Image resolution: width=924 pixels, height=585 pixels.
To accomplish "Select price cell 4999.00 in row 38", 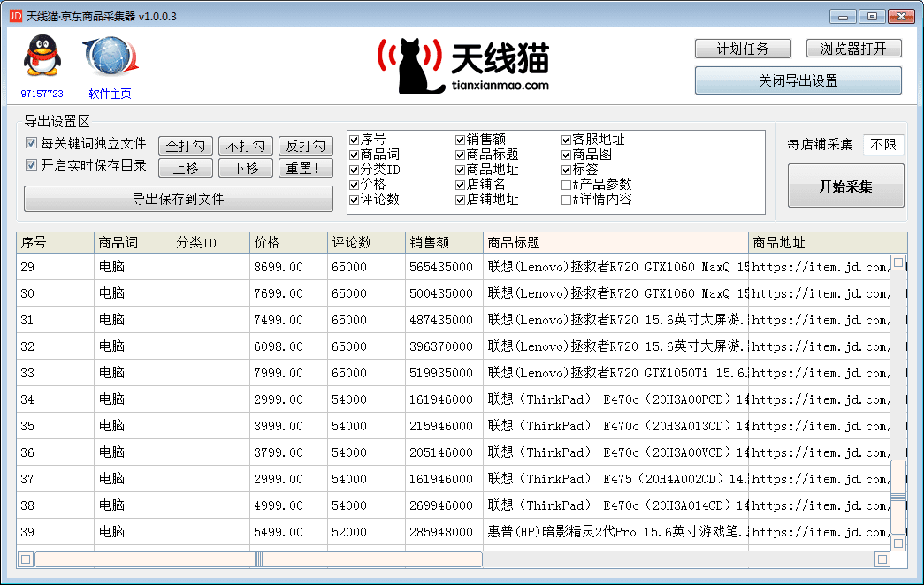I will (289, 505).
